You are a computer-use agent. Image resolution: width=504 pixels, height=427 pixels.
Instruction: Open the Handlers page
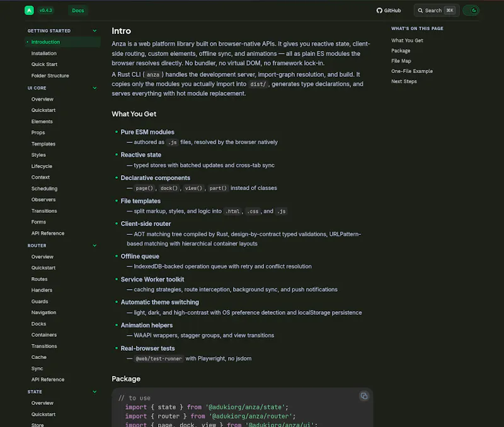[x=42, y=290]
